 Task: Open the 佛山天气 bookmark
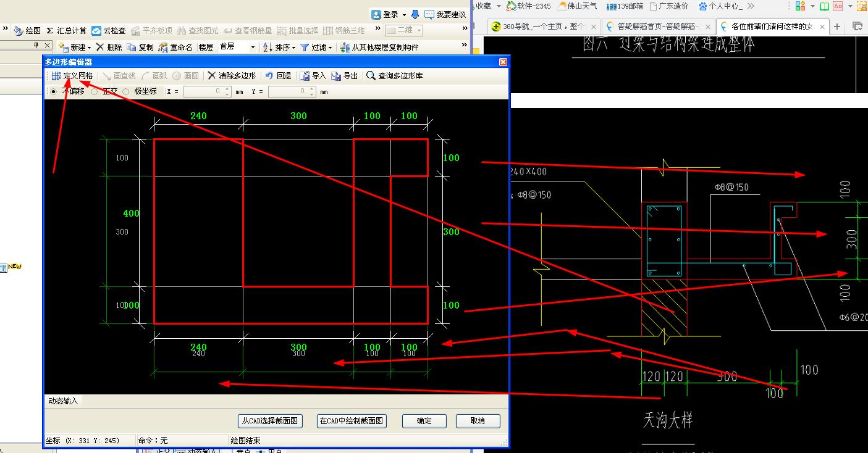[577, 6]
